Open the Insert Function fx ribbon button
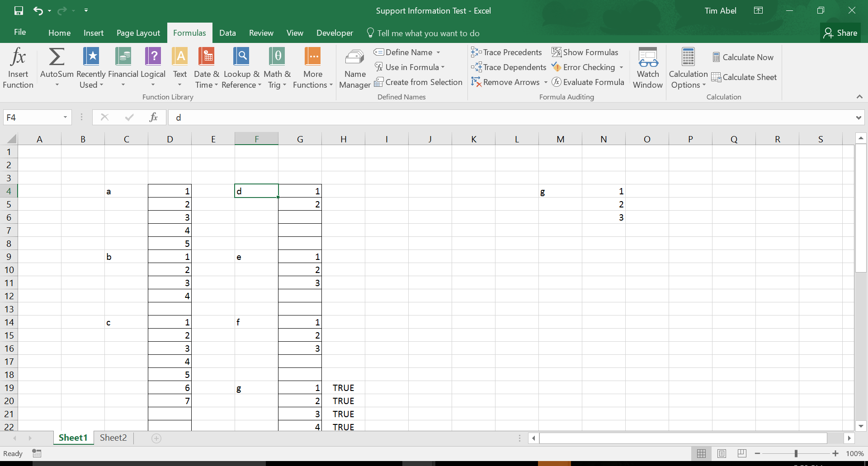Screen dimensions: 868x466 [18, 68]
